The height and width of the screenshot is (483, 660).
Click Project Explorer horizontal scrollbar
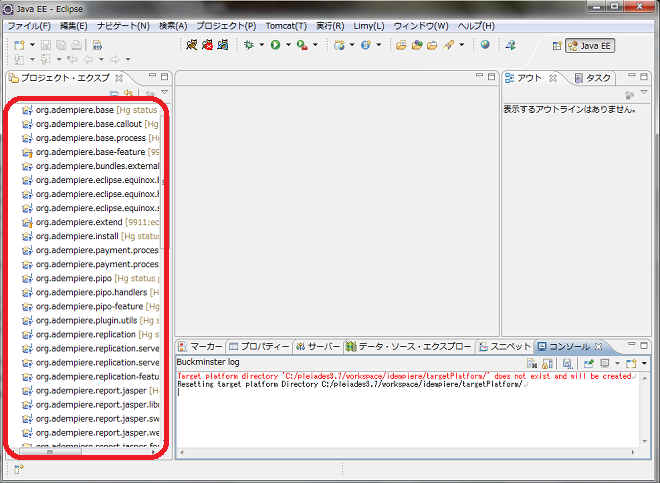click(x=51, y=452)
